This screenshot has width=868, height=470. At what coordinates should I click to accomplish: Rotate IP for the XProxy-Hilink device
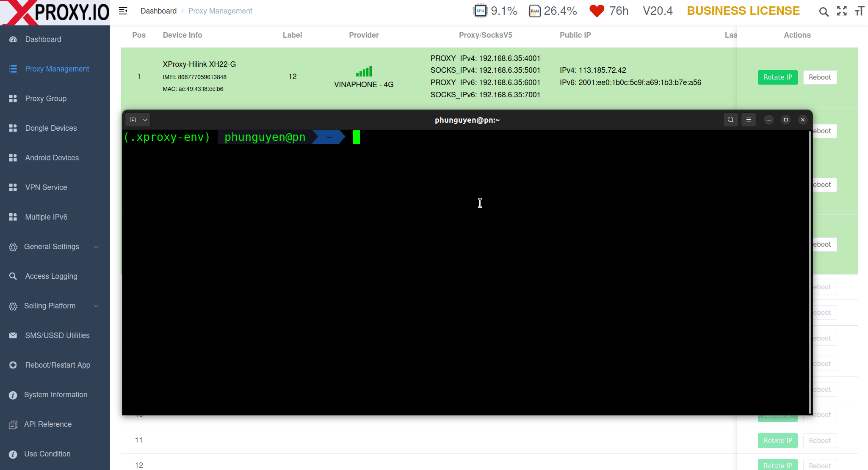(777, 77)
